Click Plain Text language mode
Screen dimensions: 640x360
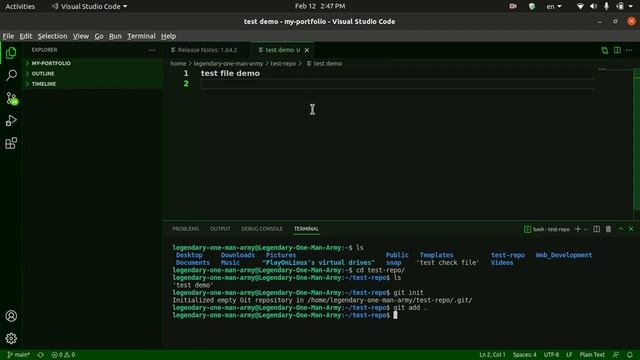point(592,355)
